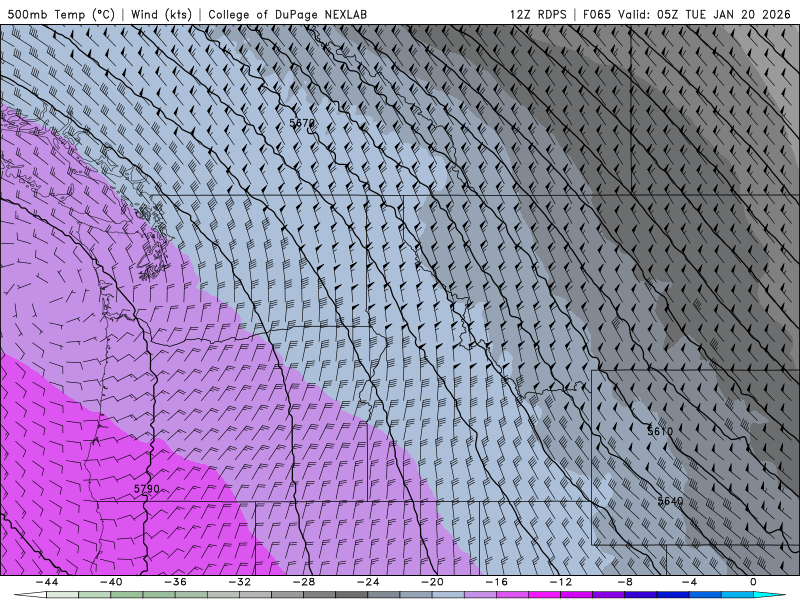Click the '500mb Temp (°C)' title text
The image size is (800, 600).
tap(61, 14)
